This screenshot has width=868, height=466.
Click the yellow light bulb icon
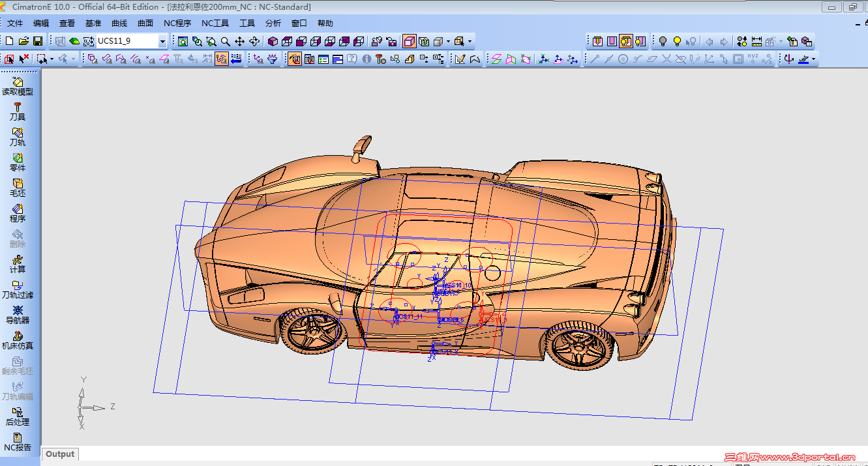[677, 41]
